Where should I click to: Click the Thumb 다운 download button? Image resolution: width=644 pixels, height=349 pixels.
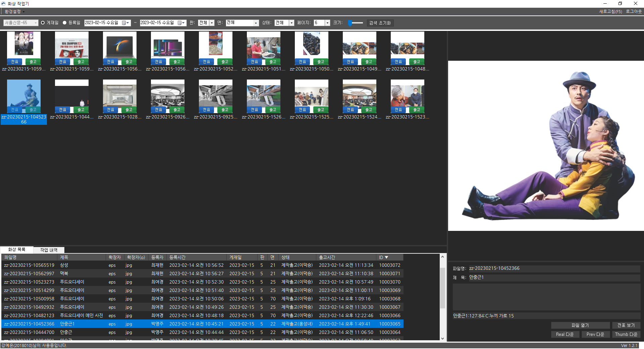(x=626, y=334)
